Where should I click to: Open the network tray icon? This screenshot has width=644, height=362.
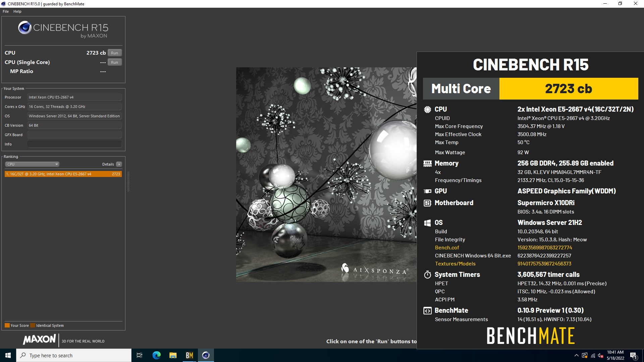click(x=593, y=355)
